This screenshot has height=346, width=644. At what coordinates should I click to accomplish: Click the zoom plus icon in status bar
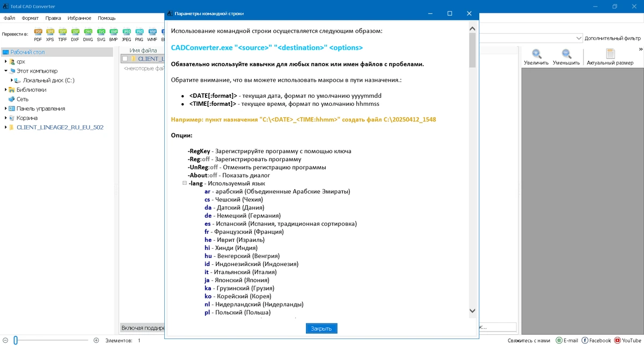pyautogui.click(x=96, y=340)
